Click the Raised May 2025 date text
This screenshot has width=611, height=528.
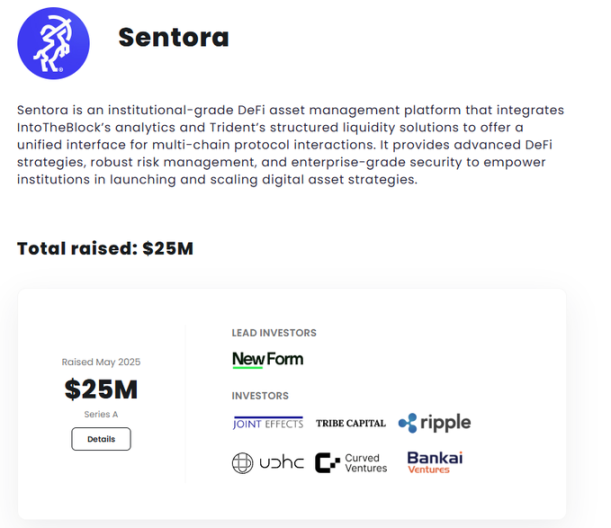coord(101,362)
